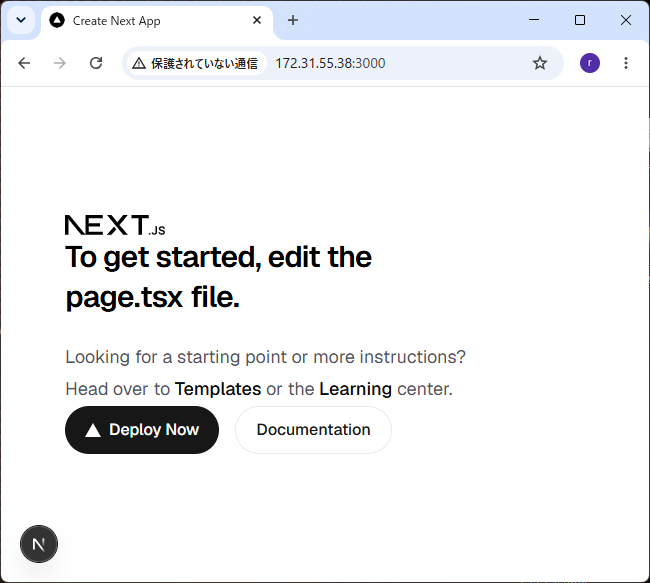Open the purple profile avatar menu
Image resolution: width=650 pixels, height=583 pixels.
point(589,63)
